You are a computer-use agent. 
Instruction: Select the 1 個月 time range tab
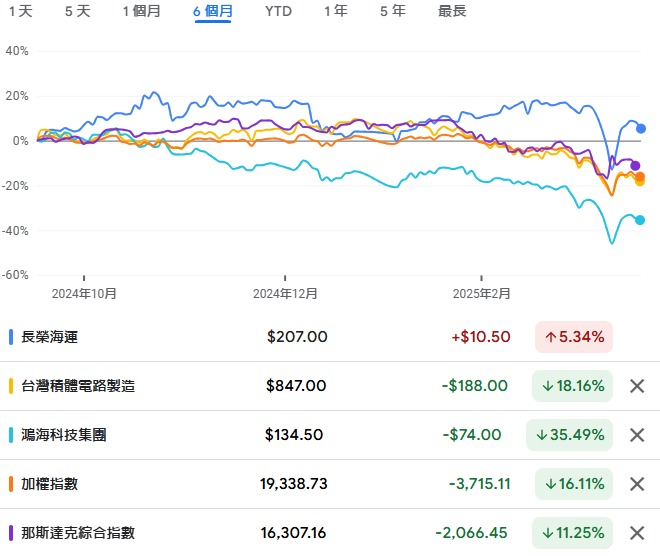click(x=141, y=11)
